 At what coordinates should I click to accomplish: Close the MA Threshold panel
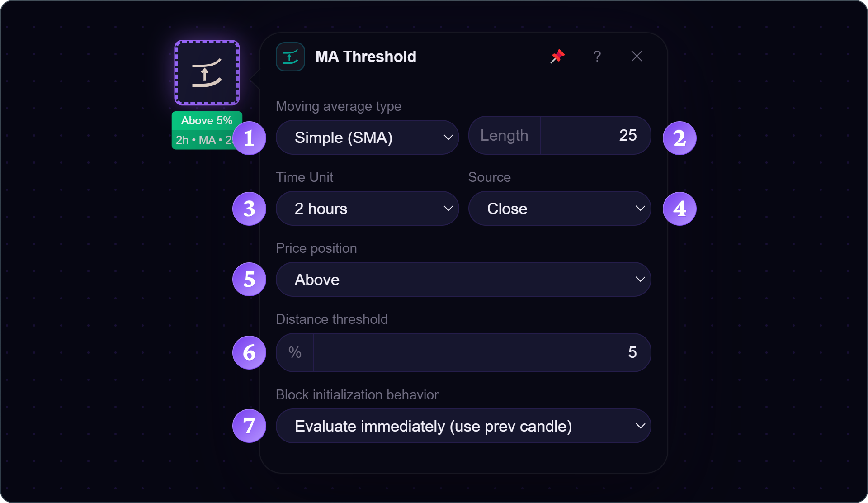pyautogui.click(x=637, y=57)
